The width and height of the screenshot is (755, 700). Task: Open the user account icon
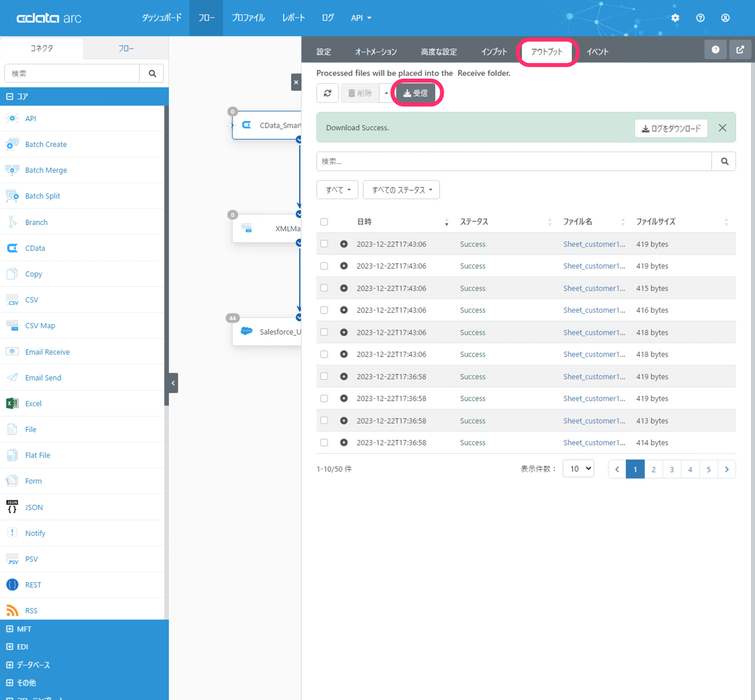[726, 18]
